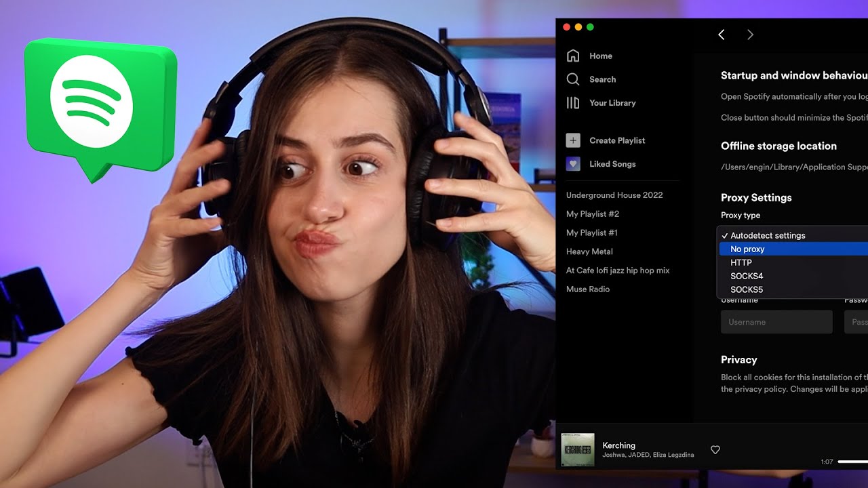Click the Username input field
Image resolution: width=868 pixels, height=488 pixels.
point(776,322)
